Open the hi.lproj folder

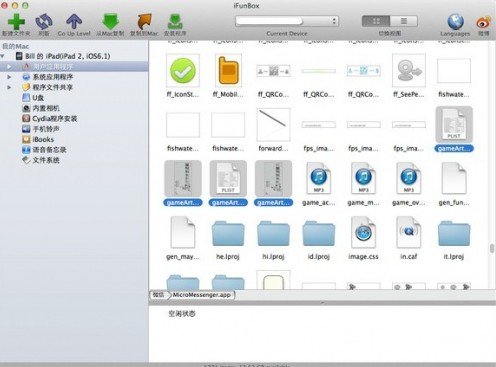[273, 234]
